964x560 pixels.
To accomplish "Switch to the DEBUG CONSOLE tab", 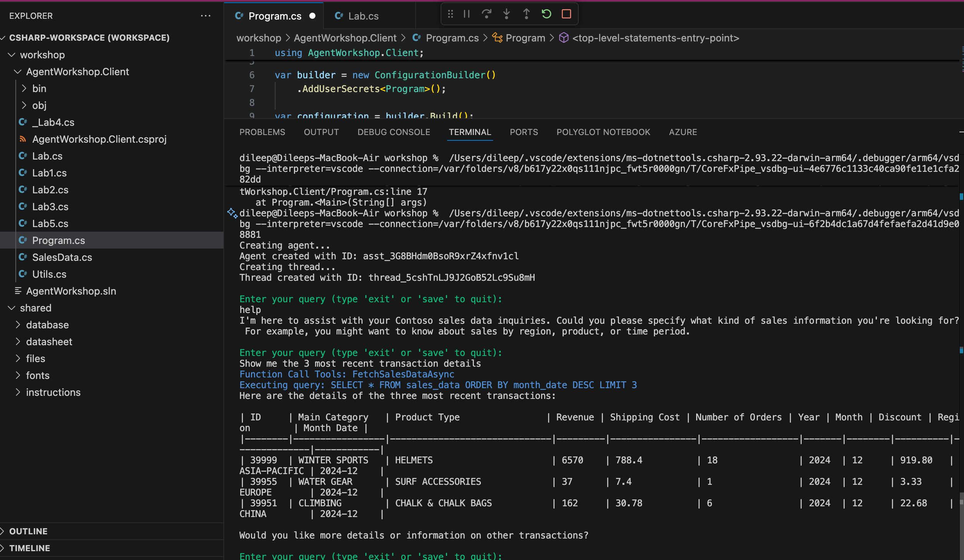I will [394, 132].
